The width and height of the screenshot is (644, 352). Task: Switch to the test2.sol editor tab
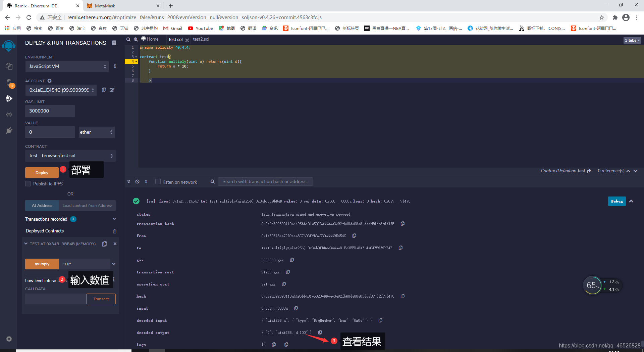(201, 39)
